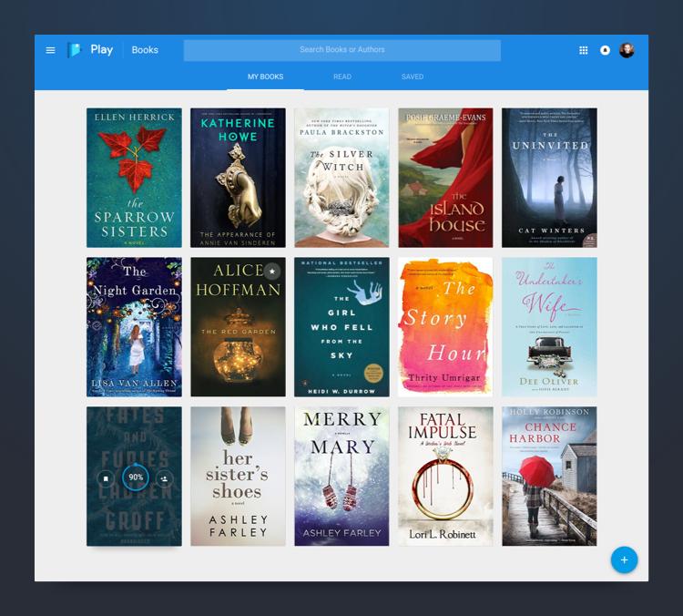Click the Books label in header
683x616 pixels.
[x=145, y=50]
